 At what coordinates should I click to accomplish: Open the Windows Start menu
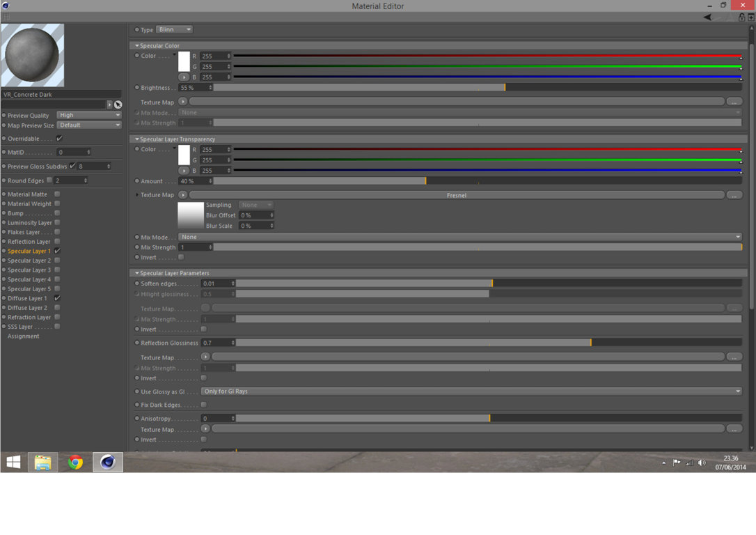tap(13, 462)
